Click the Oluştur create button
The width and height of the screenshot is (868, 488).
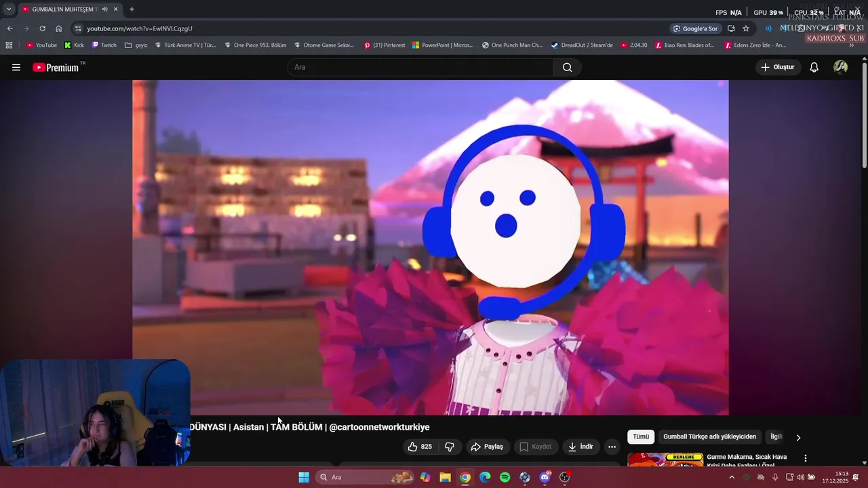click(777, 67)
